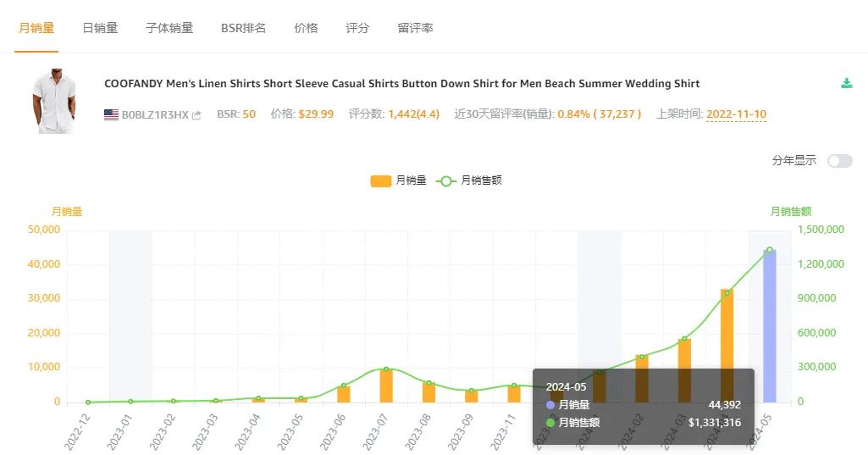
Task: Click the 2022-12 revenue line point
Action: [88, 402]
